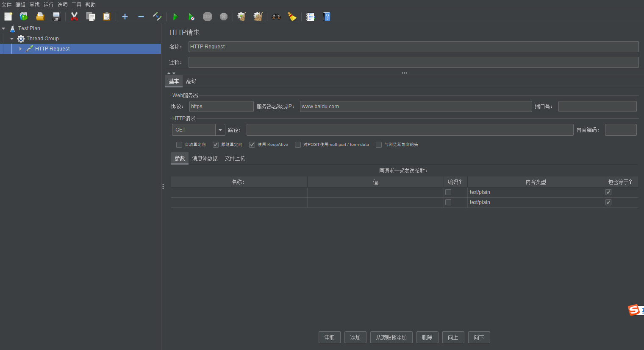Expand all tree nodes with plus icon
This screenshot has width=644, height=350.
coord(125,17)
